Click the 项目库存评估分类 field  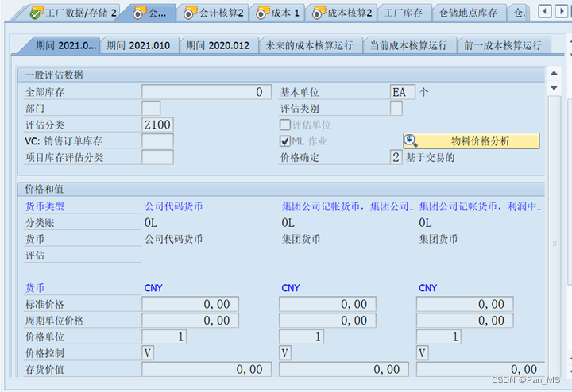[157, 157]
